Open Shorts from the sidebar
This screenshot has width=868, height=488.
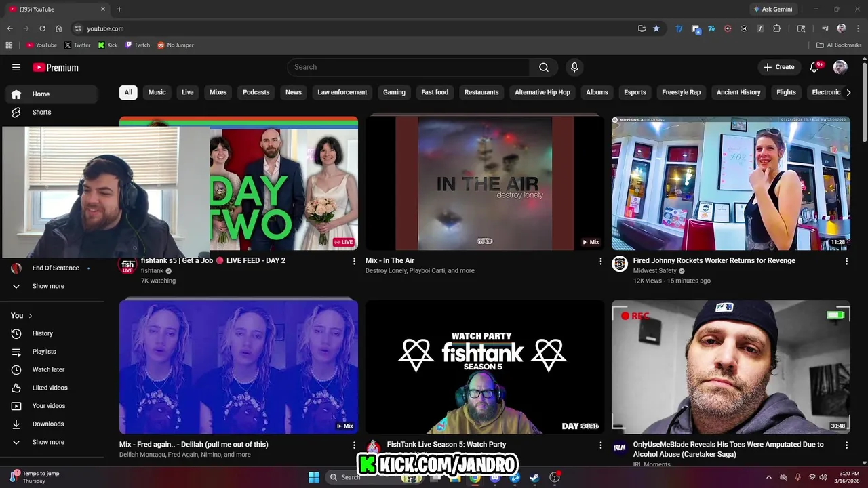point(52,112)
